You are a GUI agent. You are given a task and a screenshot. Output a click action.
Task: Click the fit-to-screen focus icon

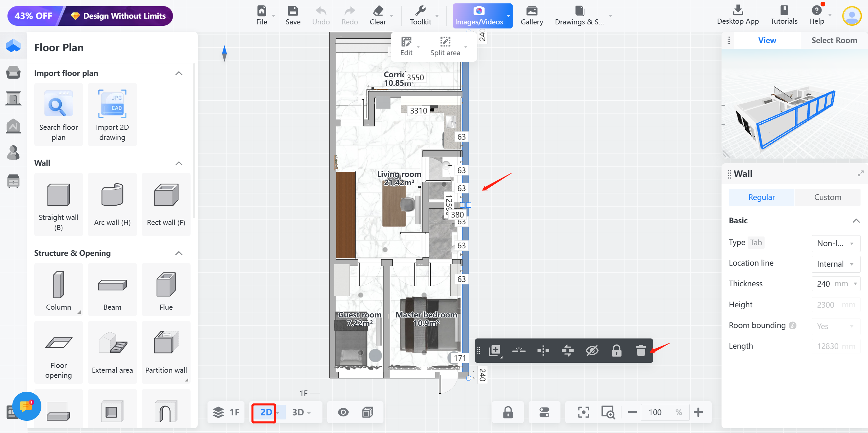pos(583,412)
